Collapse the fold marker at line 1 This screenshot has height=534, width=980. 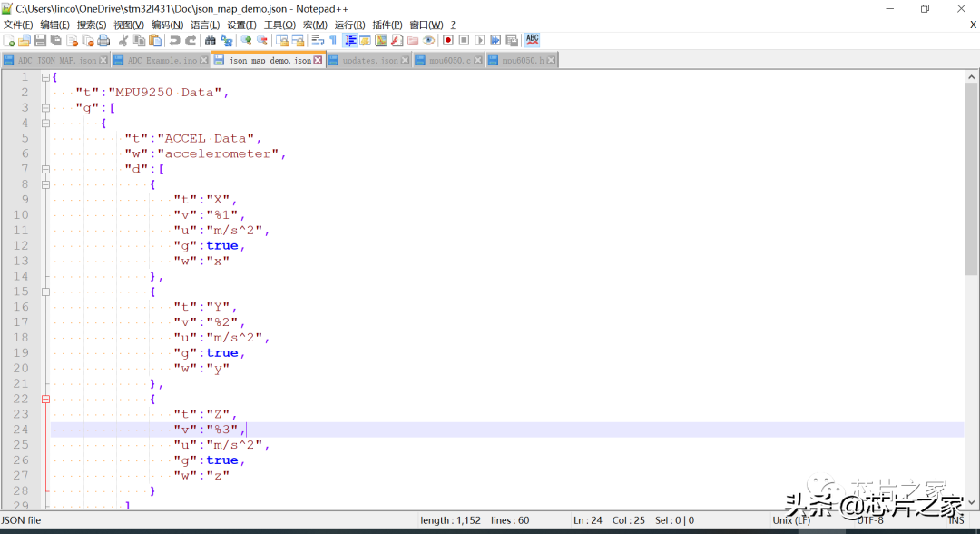(x=45, y=77)
